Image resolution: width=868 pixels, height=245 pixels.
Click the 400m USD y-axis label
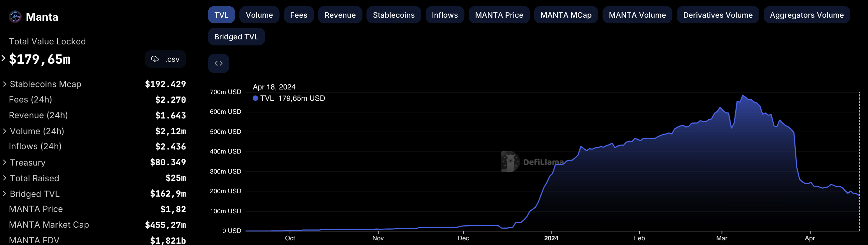(x=225, y=152)
